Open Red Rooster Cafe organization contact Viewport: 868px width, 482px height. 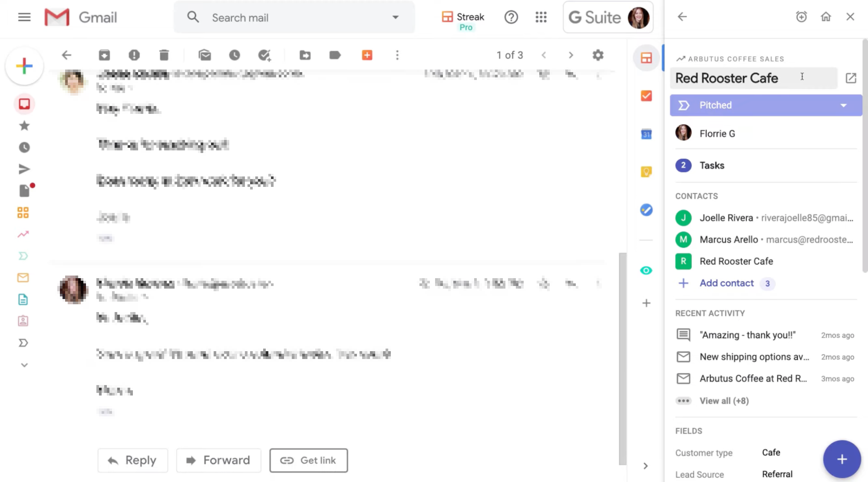click(x=724, y=261)
